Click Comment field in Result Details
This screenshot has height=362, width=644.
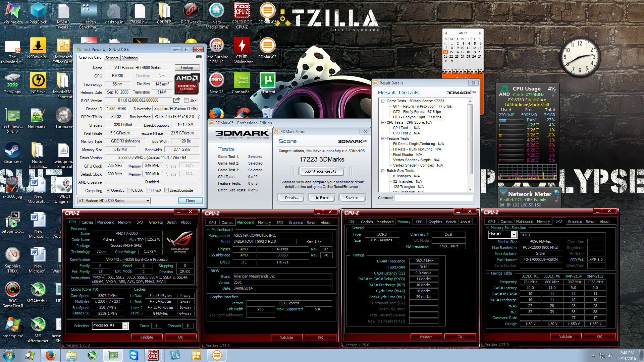[434, 198]
